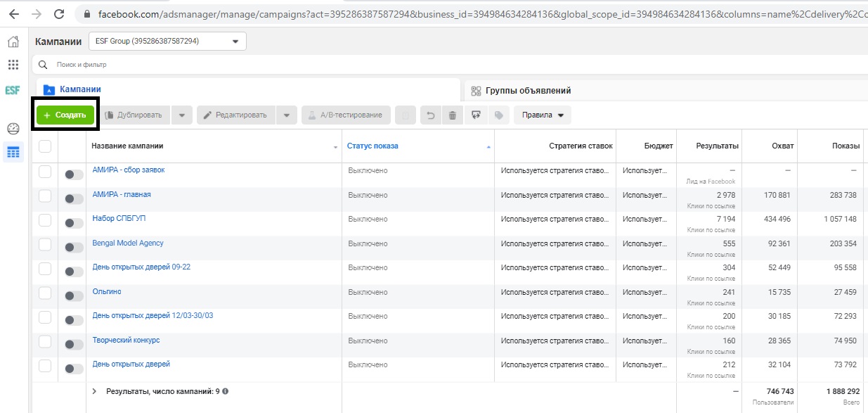Expand the Результаты, число кампаний row

[95, 391]
